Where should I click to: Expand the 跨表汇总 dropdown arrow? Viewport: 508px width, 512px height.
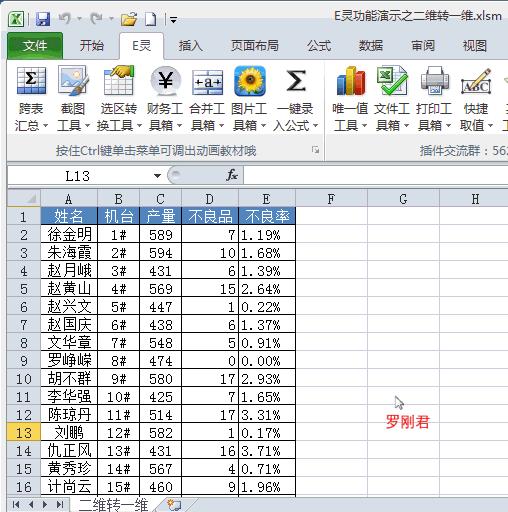[x=46, y=126]
